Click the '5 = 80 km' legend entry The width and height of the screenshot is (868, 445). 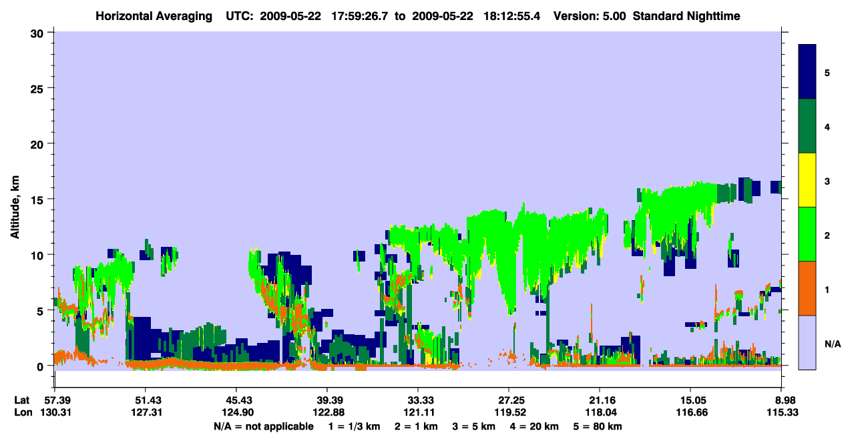598,426
